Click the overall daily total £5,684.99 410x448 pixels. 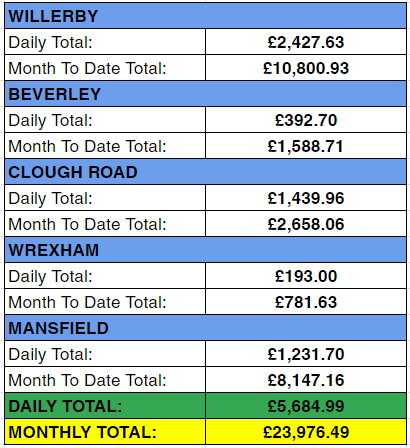pos(306,406)
